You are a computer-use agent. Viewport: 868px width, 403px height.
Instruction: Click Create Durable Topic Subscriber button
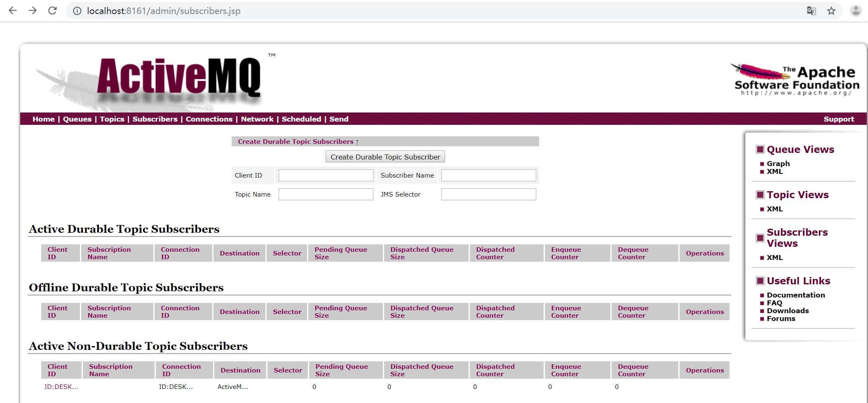pyautogui.click(x=385, y=157)
